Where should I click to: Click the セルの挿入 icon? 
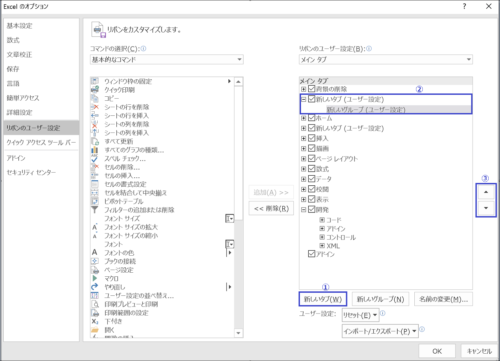pyautogui.click(x=95, y=175)
